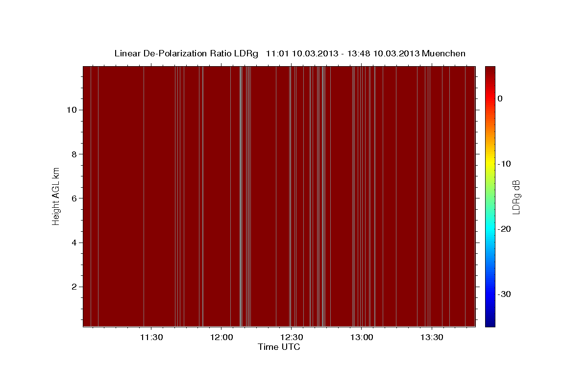
Task: Click the 12:00 time tick label
Action: (221, 338)
